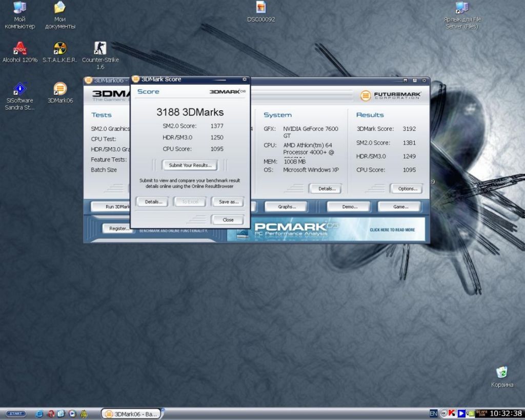The image size is (525, 420).
Task: Open the S.T.A.L.K.E.R. desktop shortcut
Action: 60,49
